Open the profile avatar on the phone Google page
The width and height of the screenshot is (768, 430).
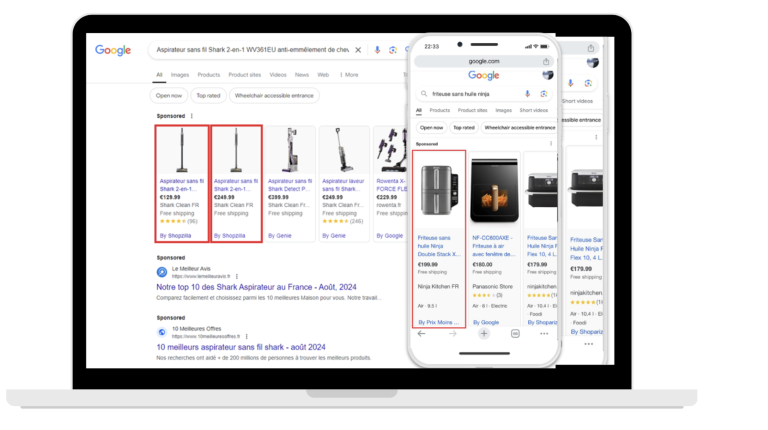click(548, 75)
